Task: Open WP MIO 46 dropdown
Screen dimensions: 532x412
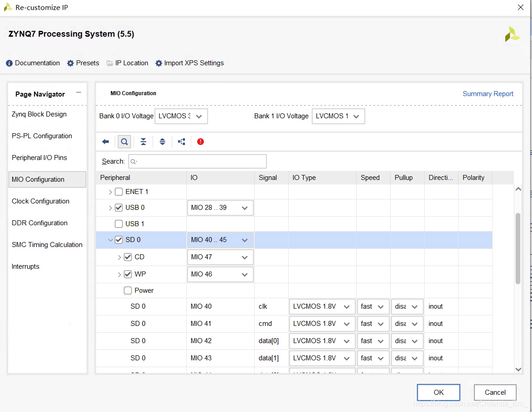Action: (220, 274)
